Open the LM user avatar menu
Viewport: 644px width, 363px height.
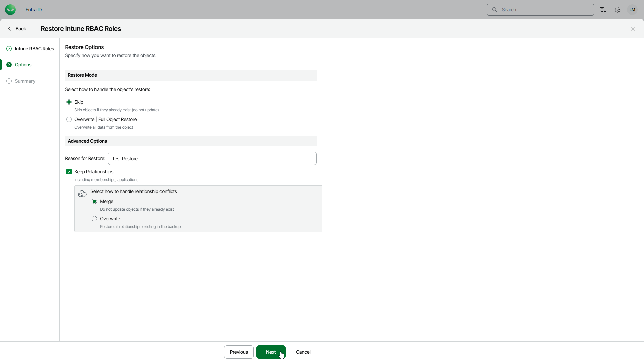tap(632, 10)
